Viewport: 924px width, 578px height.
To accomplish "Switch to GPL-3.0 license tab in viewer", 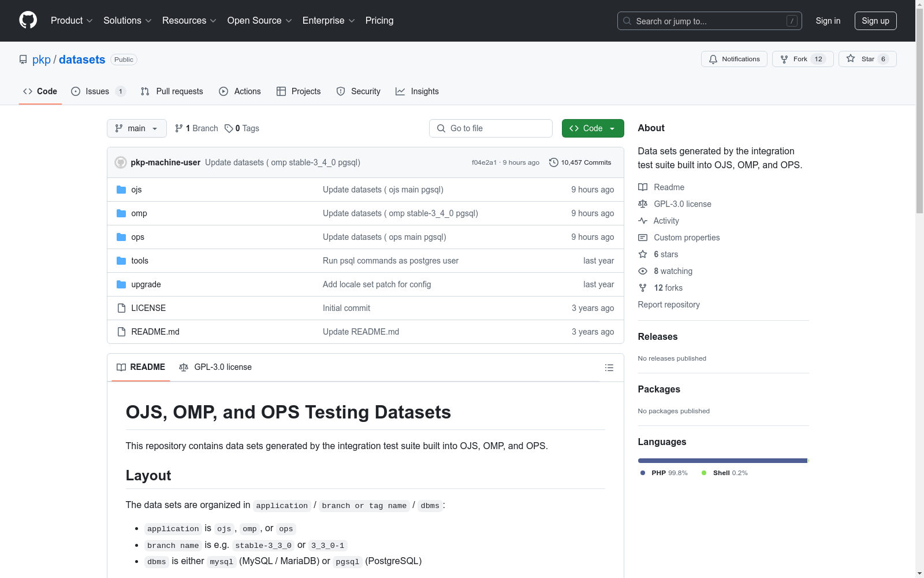I will (215, 368).
